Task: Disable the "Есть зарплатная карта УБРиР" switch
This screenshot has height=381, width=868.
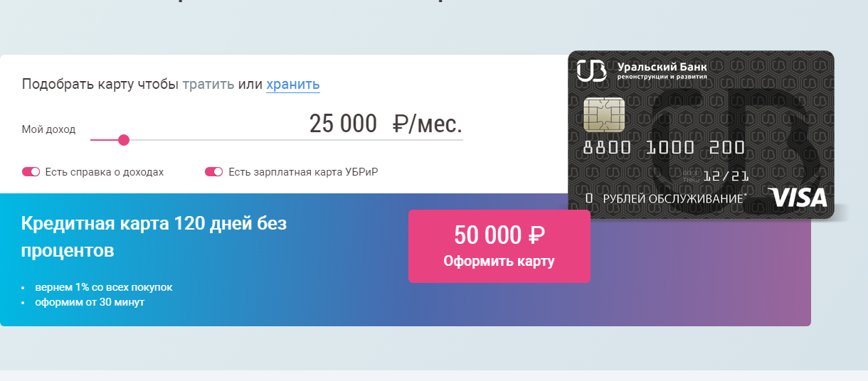Action: [213, 172]
